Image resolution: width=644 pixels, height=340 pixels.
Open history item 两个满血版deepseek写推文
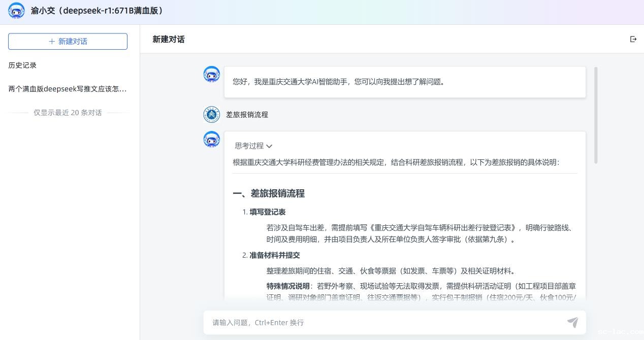click(68, 89)
